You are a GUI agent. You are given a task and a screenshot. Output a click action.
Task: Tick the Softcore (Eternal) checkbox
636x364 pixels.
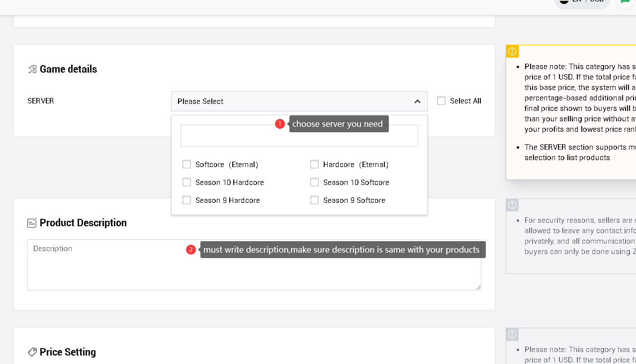click(x=187, y=165)
